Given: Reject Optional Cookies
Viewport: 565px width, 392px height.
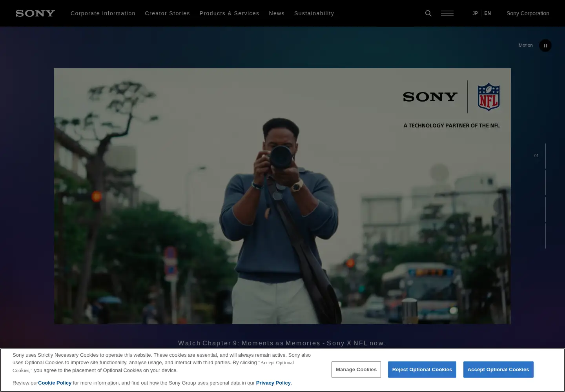Looking at the screenshot, I should click(x=422, y=370).
